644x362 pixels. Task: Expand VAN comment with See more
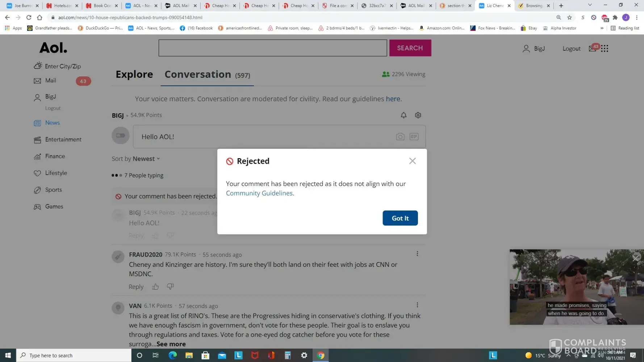pyautogui.click(x=171, y=344)
